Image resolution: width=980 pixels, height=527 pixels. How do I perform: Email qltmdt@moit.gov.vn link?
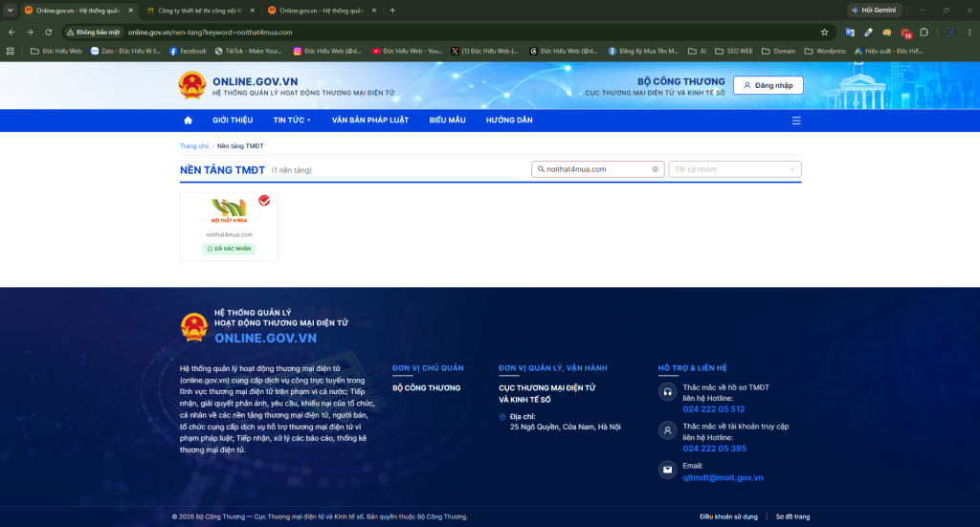coord(723,477)
